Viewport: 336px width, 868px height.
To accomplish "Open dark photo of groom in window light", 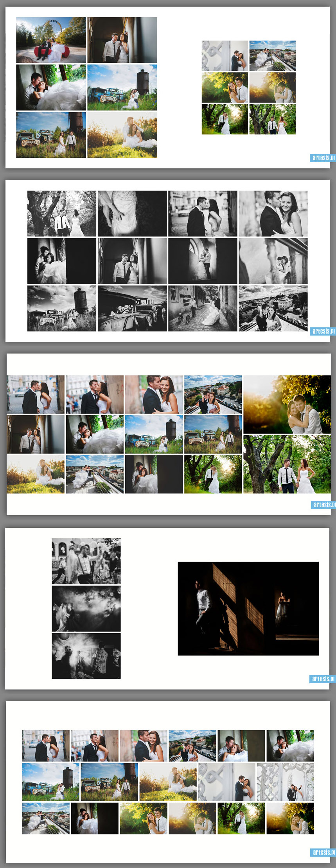I will [248, 609].
